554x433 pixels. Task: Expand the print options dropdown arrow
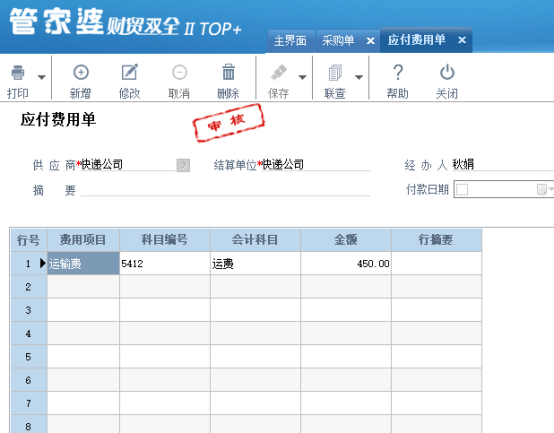tap(42, 77)
